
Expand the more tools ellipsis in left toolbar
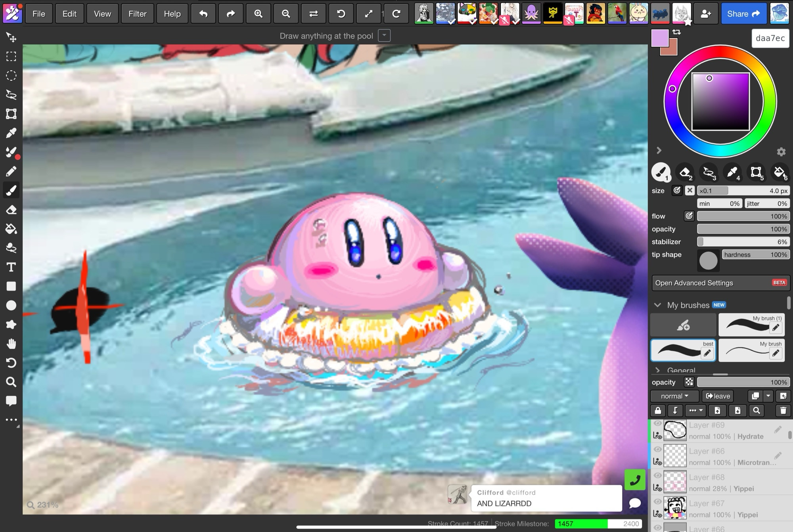click(x=11, y=420)
